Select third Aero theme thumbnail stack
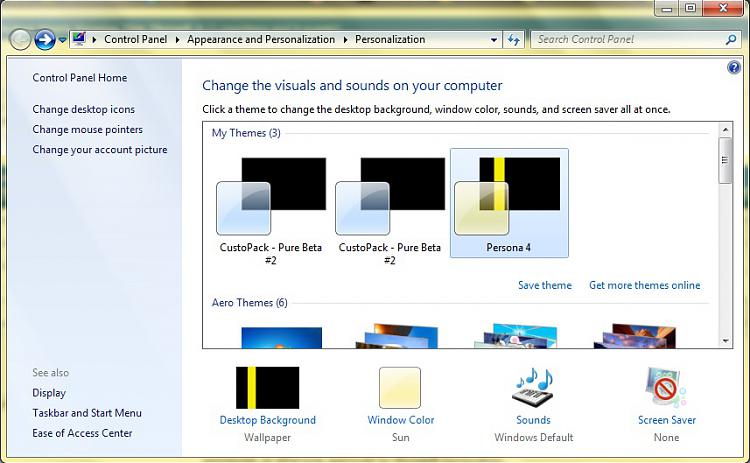Image resolution: width=750 pixels, height=463 pixels. click(516, 336)
